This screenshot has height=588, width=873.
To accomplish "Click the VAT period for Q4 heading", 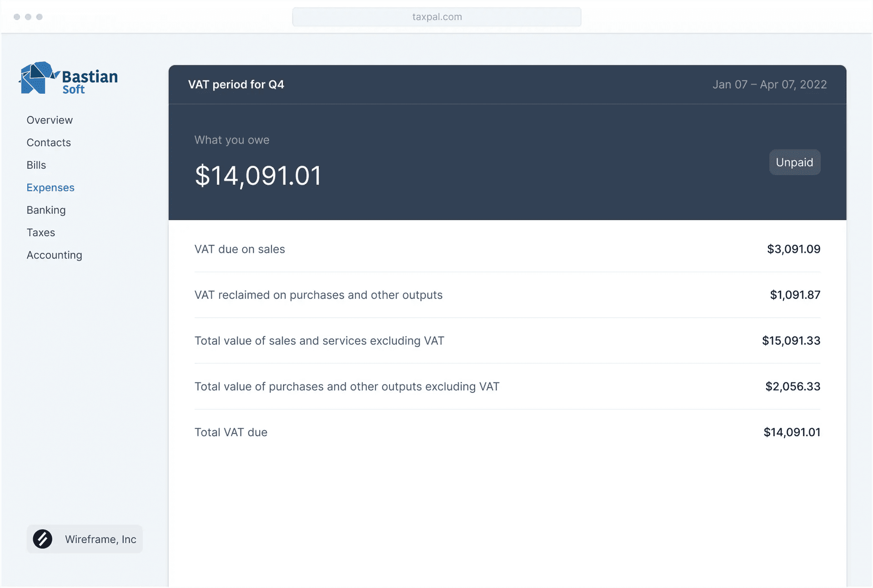I will pos(236,85).
